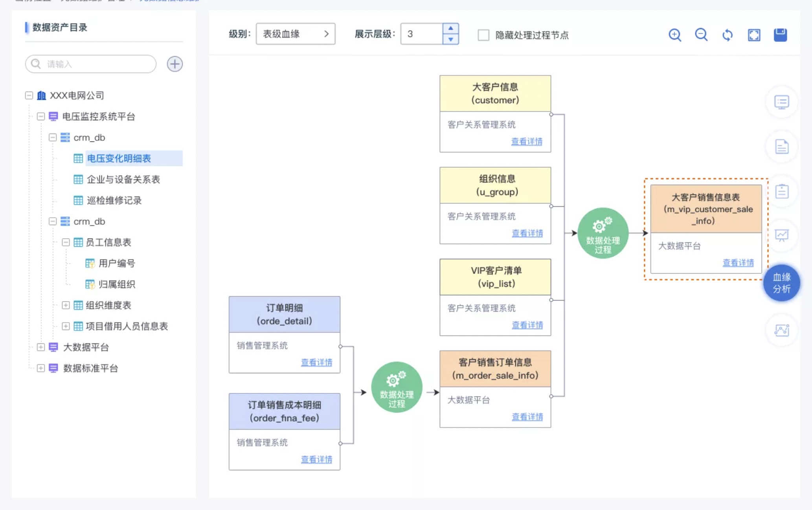Select 项目借用人员信息表 tree item
This screenshot has width=812, height=510.
click(x=127, y=326)
